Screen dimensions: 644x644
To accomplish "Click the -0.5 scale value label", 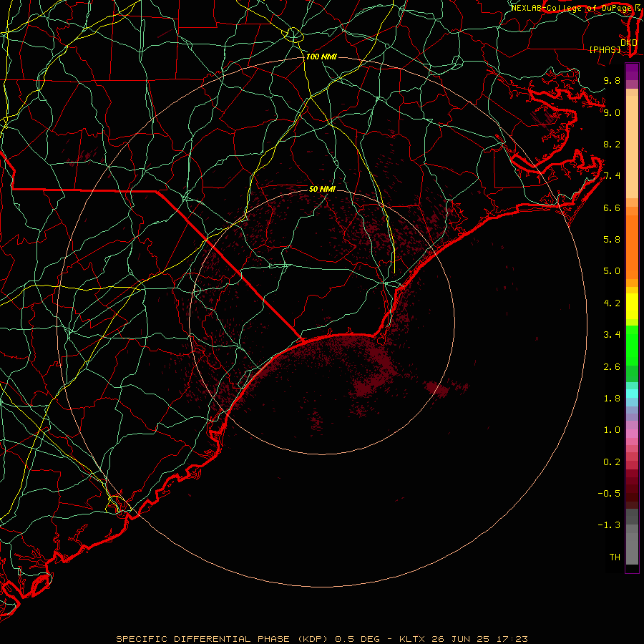I will 609,494.
